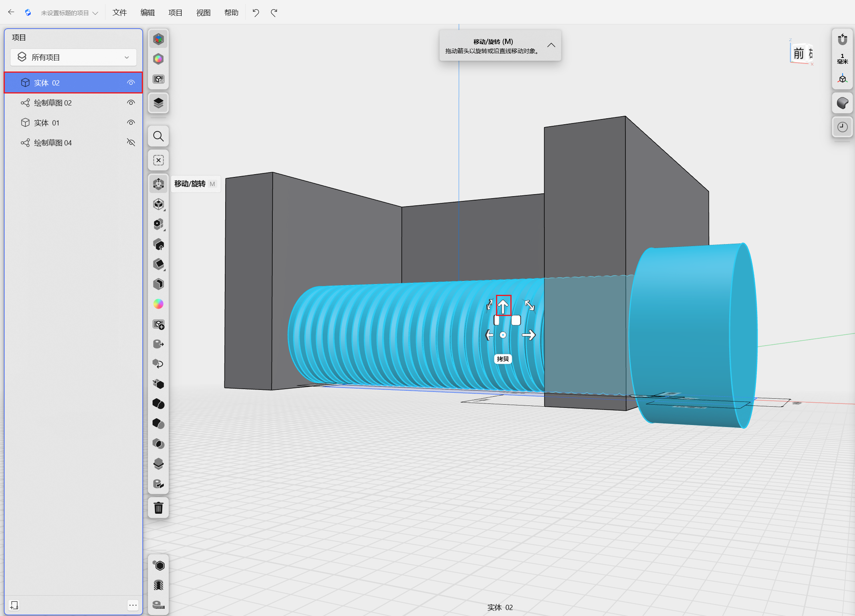This screenshot has height=616, width=855.
Task: Hide 实体 02 using its eye icon
Action: coord(131,83)
